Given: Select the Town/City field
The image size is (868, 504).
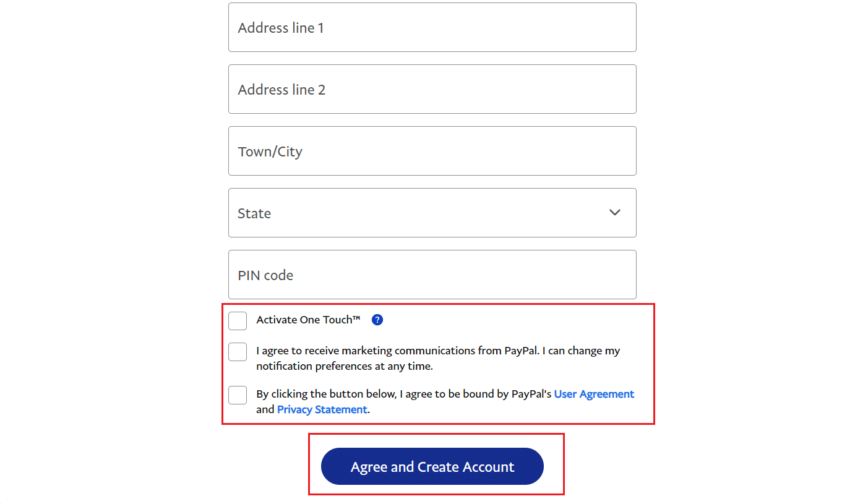Looking at the screenshot, I should [432, 151].
